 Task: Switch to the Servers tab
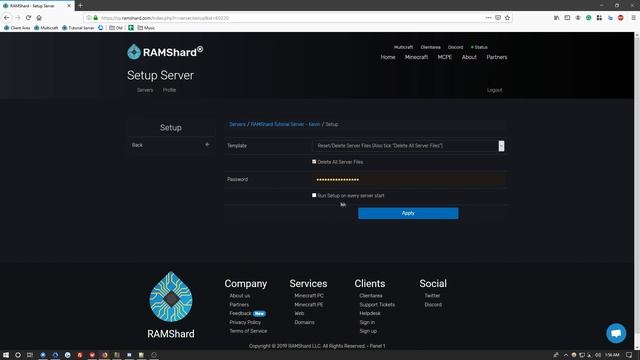pyautogui.click(x=145, y=90)
